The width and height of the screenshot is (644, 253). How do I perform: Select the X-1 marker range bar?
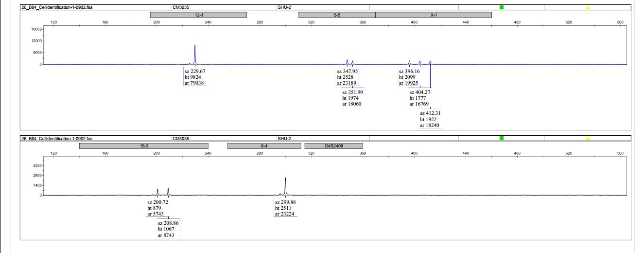pos(434,15)
